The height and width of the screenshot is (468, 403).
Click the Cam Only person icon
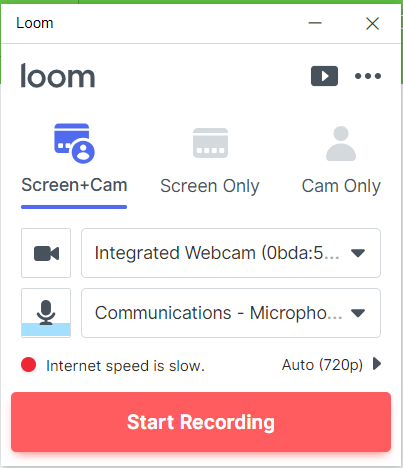click(x=341, y=144)
